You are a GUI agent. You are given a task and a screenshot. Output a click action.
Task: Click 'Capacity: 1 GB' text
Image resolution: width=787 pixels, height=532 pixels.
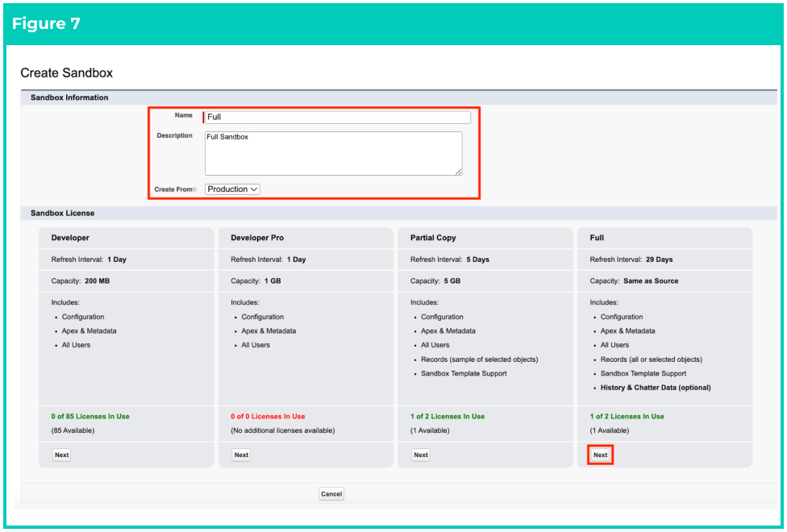256,281
